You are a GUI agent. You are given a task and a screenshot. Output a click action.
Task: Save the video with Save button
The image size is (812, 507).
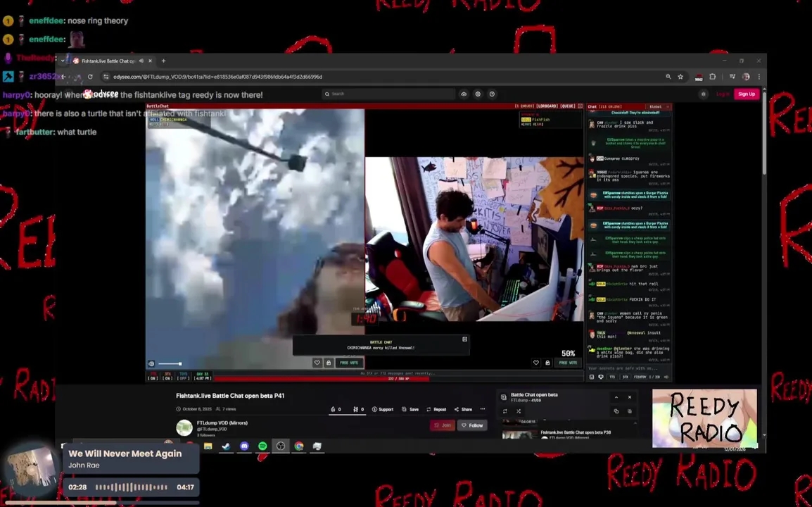point(410,409)
